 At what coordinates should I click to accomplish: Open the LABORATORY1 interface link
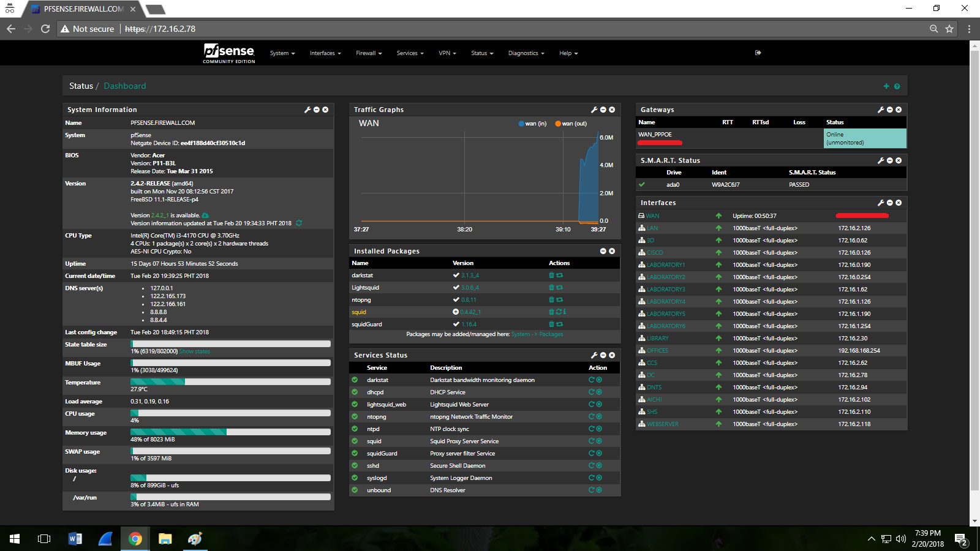[x=666, y=265]
